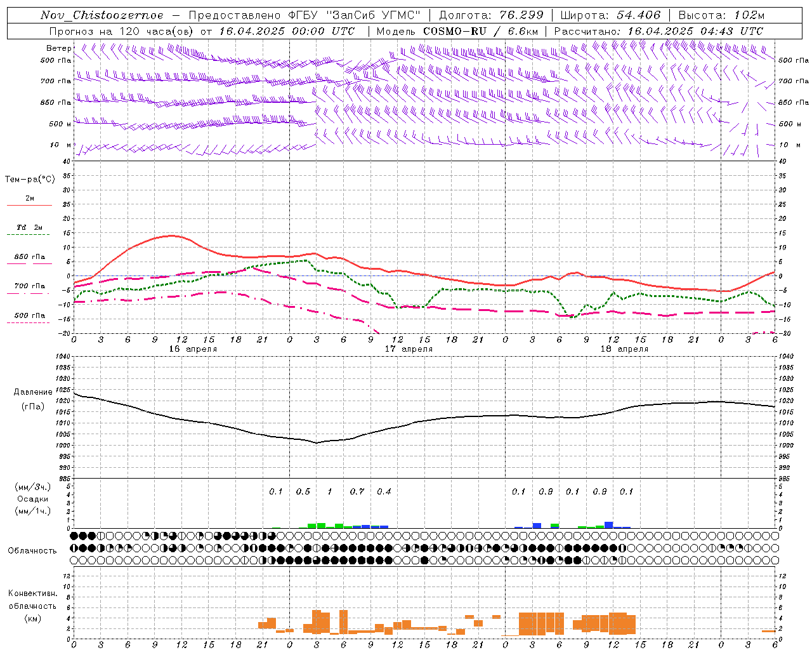Click the 17 апреля date label
The height and width of the screenshot is (650, 812).
[x=409, y=349]
